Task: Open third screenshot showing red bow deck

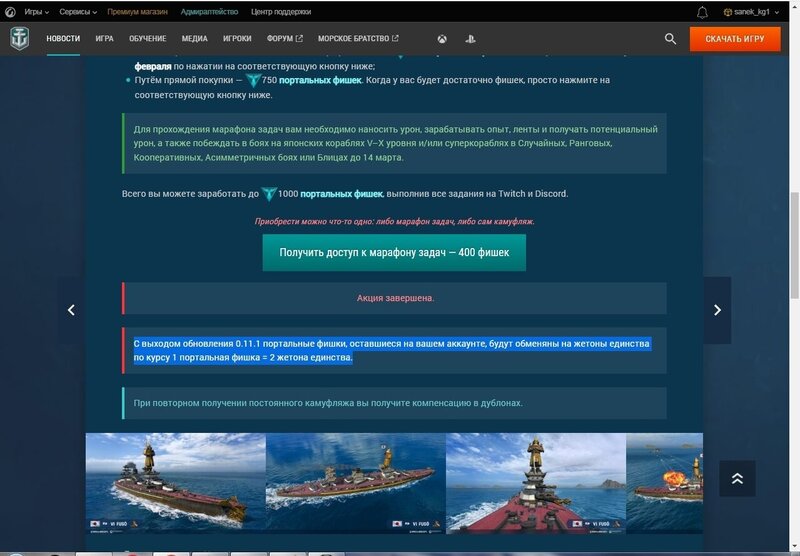Action: click(536, 484)
